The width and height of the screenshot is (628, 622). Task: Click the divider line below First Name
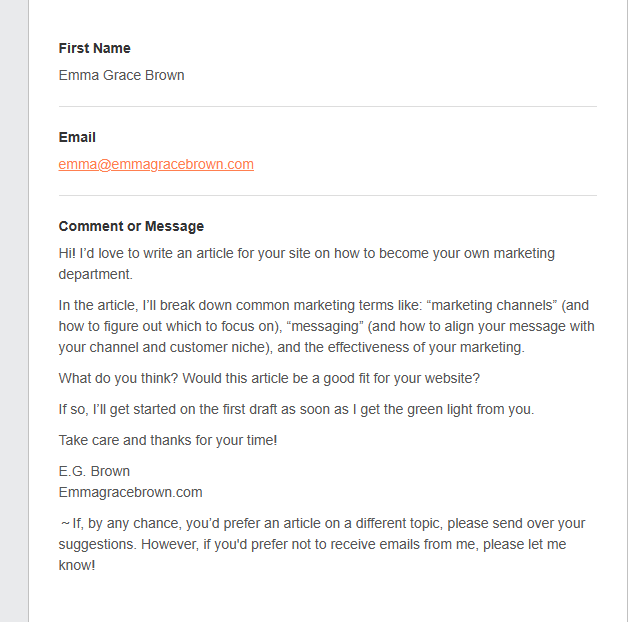coord(327,106)
